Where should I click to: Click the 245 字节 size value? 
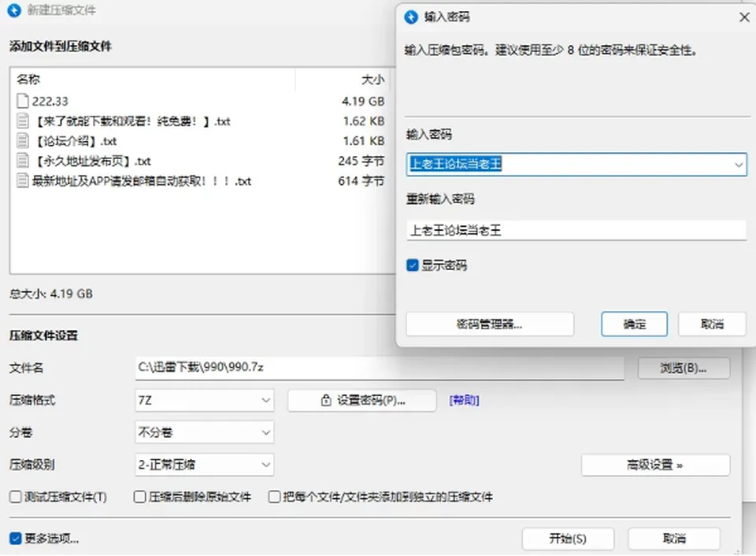pos(361,161)
